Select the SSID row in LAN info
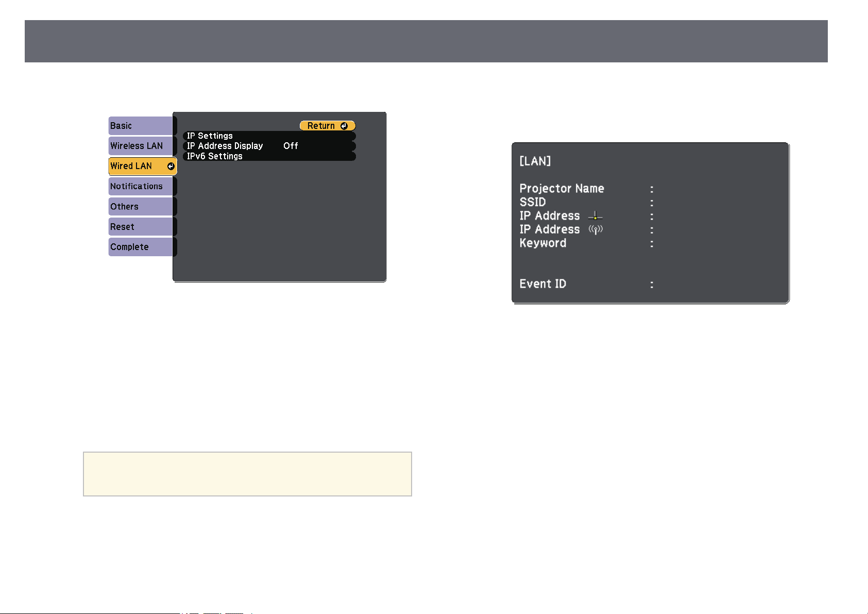The image size is (868, 614). (x=587, y=202)
